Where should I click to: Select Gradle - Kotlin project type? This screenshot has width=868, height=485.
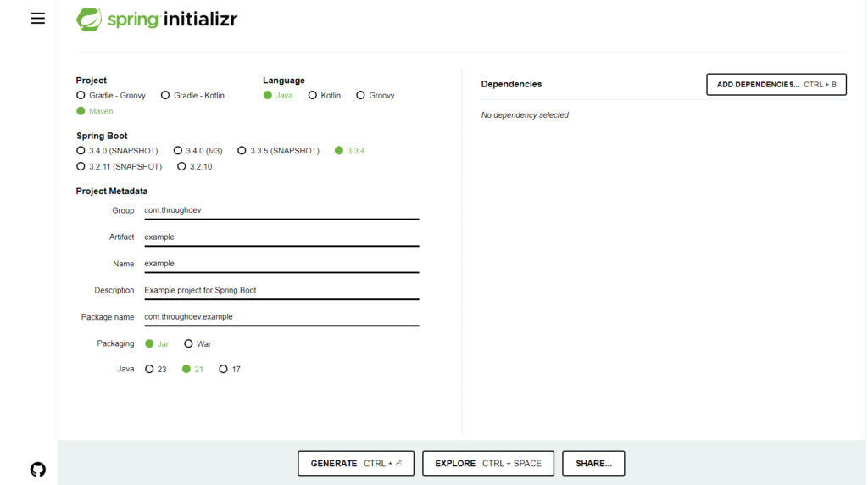(192, 95)
